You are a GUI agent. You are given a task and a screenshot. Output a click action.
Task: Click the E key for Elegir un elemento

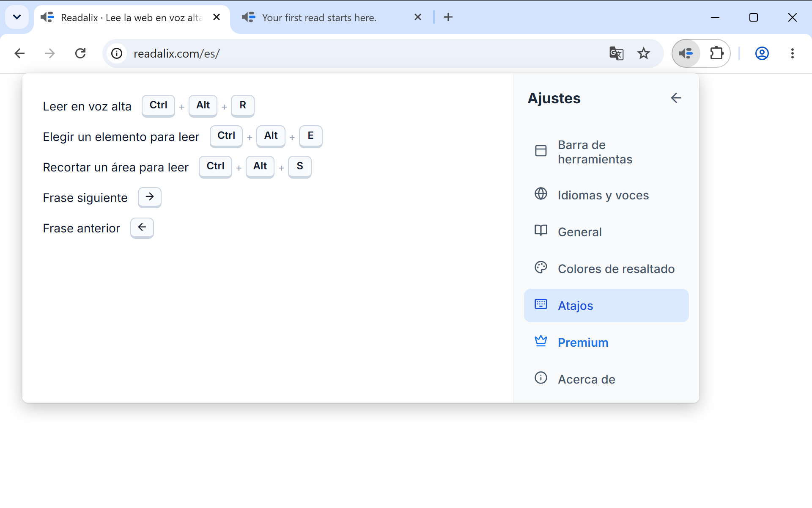310,136
